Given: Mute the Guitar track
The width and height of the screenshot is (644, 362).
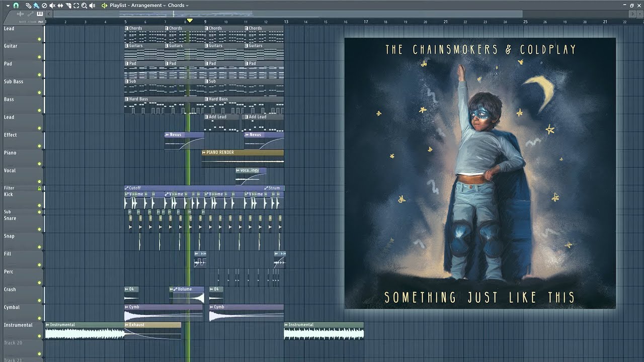Looking at the screenshot, I should click(39, 57).
